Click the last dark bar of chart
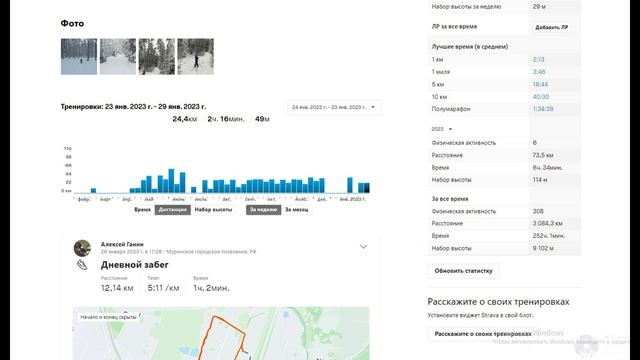This screenshot has height=360, width=640. pyautogui.click(x=367, y=188)
